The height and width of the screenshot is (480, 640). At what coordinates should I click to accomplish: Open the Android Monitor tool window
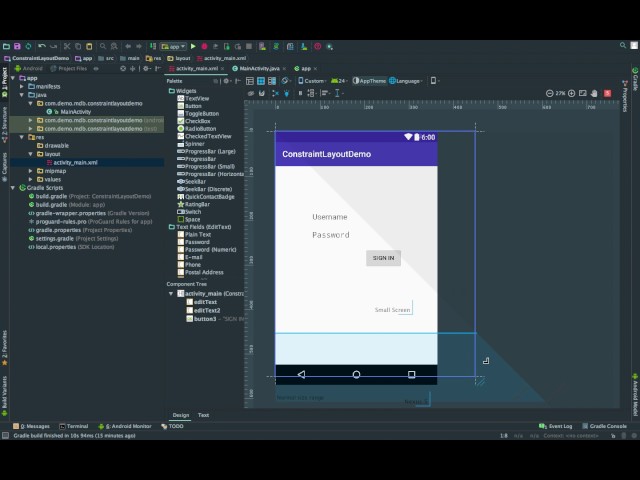click(x=125, y=426)
